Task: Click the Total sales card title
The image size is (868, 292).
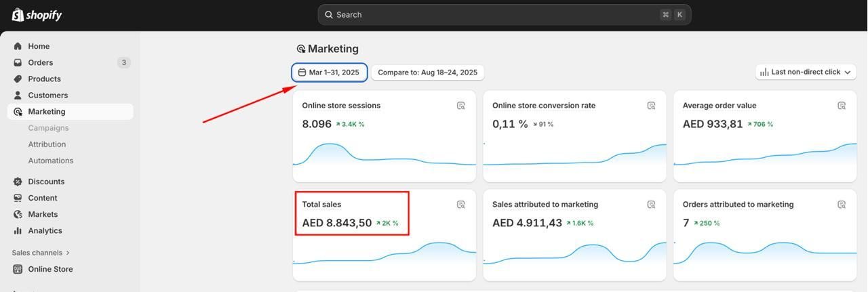Action: coord(321,205)
